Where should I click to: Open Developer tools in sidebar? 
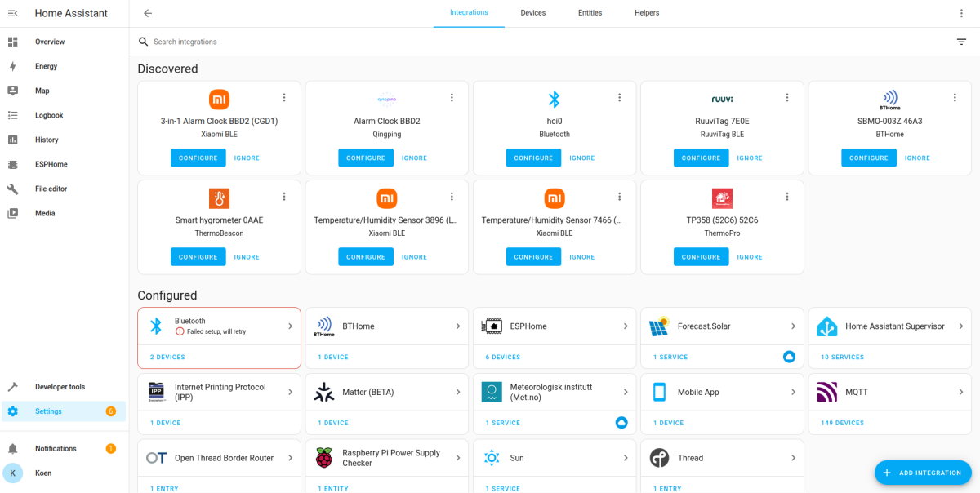[65, 387]
